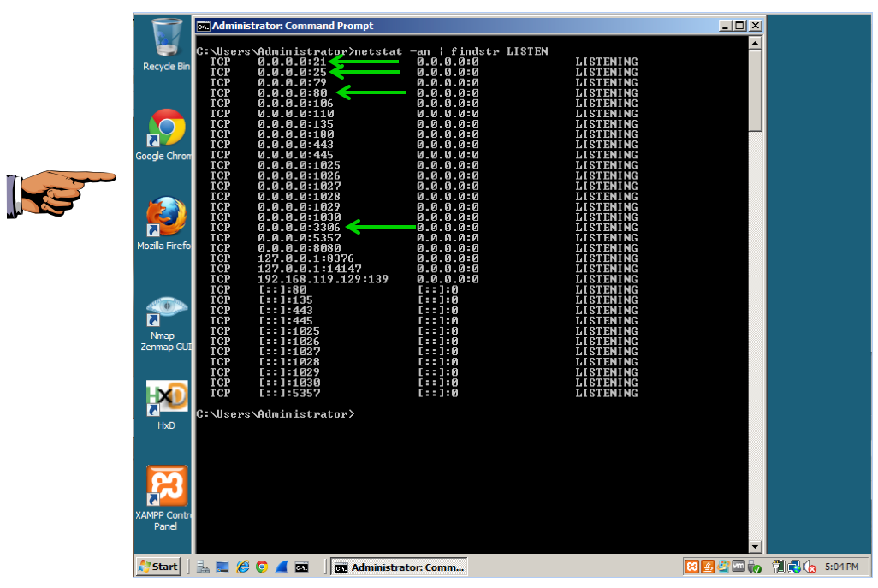Launch Chrome from the quick launch bar
878x588 pixels.
(x=262, y=567)
